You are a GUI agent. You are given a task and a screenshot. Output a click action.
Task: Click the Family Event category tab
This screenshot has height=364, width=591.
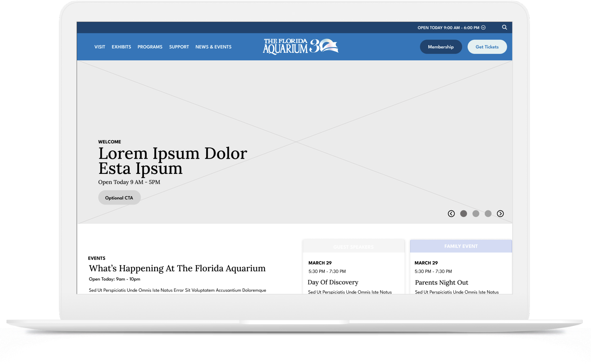tap(461, 246)
